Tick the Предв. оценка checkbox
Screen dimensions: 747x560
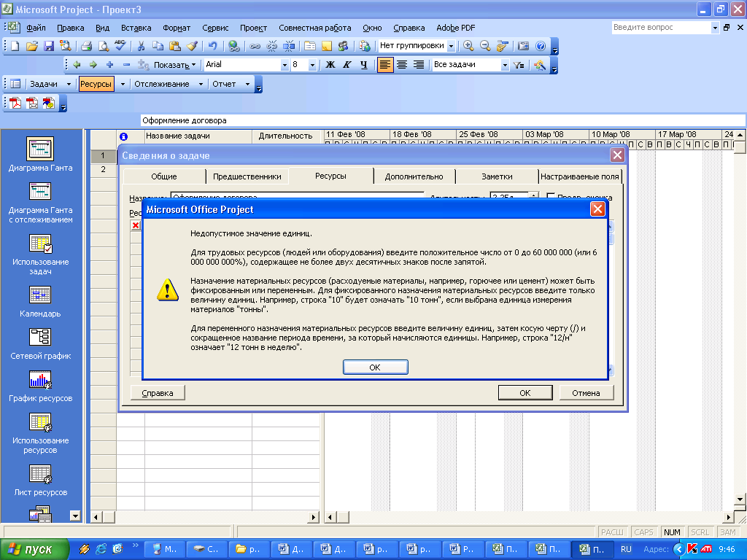tap(551, 197)
